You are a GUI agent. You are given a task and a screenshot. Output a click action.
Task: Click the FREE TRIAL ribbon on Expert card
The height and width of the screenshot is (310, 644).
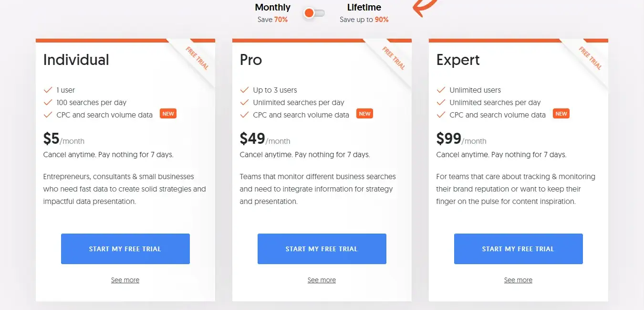[x=590, y=58]
